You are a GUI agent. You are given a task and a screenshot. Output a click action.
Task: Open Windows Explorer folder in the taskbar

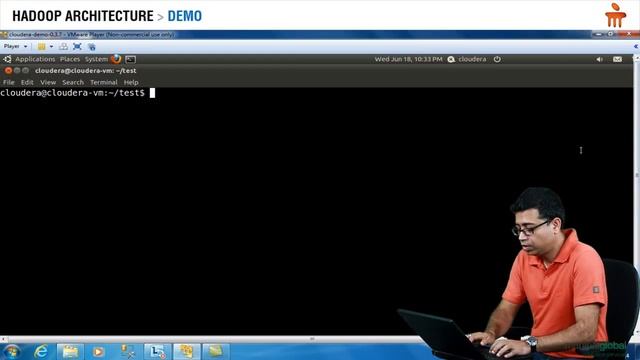(x=70, y=352)
